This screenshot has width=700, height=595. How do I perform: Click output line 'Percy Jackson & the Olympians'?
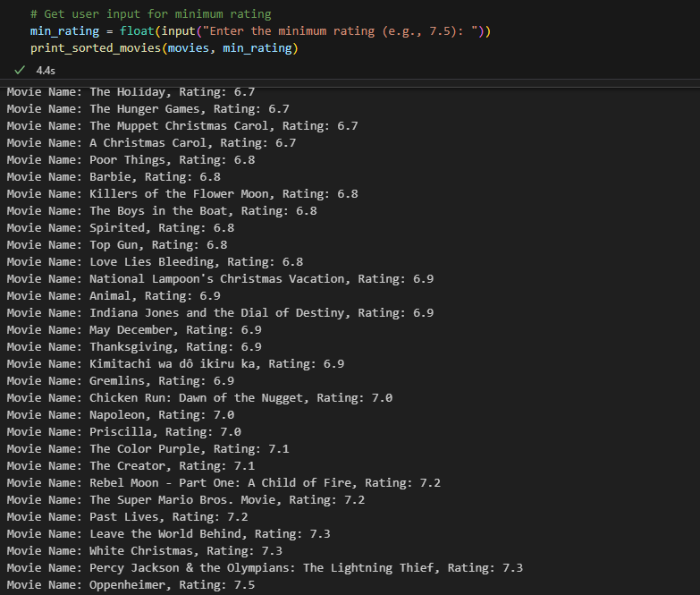(265, 567)
